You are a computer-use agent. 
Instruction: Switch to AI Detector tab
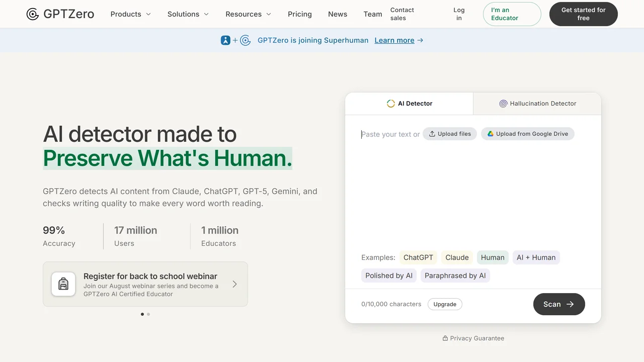409,104
